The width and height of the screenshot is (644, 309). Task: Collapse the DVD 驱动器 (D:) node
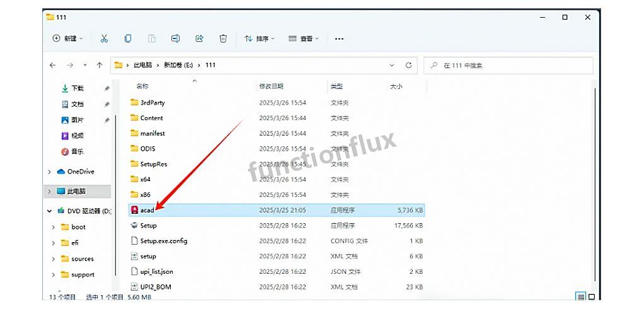pos(50,211)
